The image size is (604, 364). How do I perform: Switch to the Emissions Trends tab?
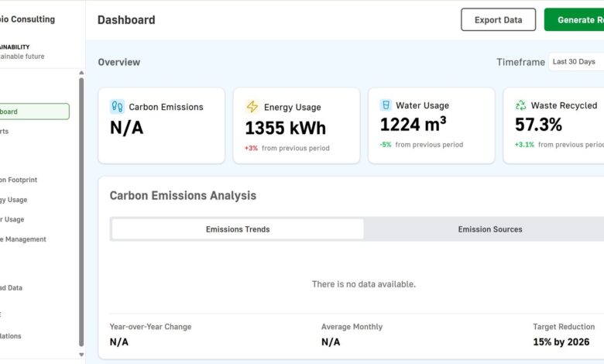tap(238, 229)
